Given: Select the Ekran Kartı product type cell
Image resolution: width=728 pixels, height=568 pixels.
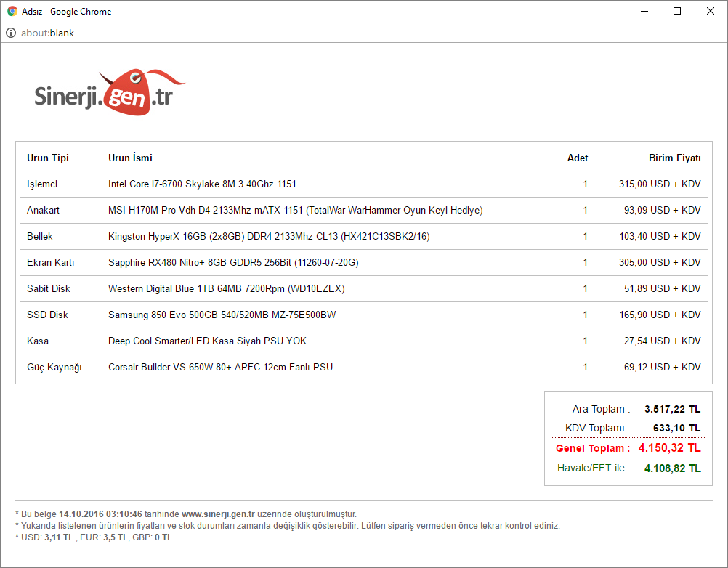Looking at the screenshot, I should pos(51,262).
